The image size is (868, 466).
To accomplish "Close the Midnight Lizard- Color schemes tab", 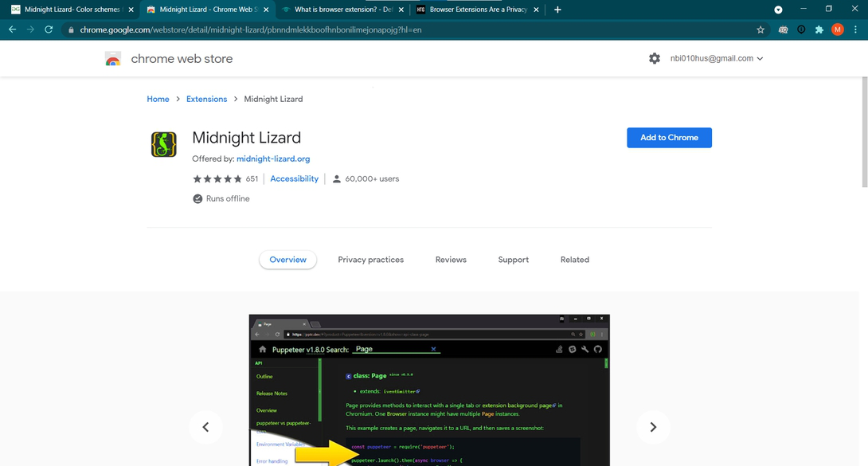I will tap(131, 10).
